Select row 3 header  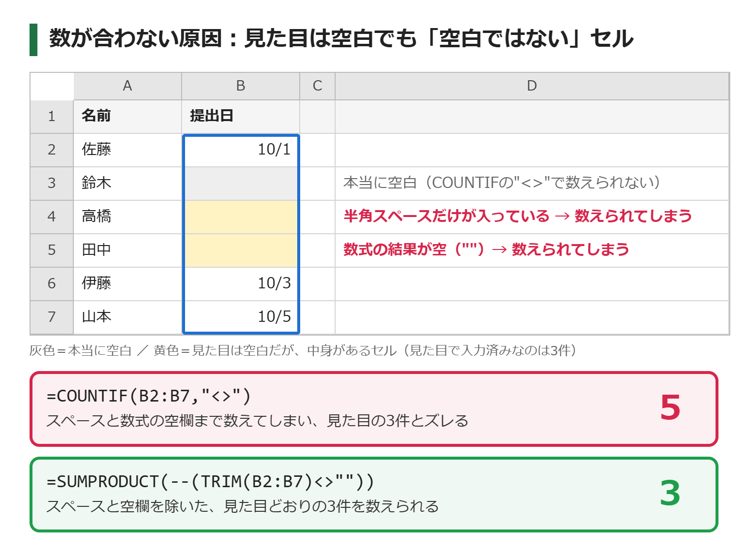(x=52, y=184)
